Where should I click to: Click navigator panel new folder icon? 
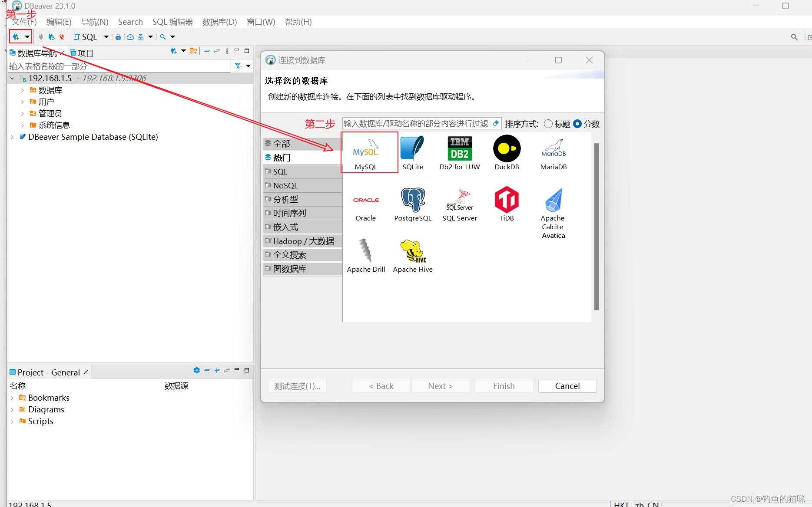coord(193,51)
